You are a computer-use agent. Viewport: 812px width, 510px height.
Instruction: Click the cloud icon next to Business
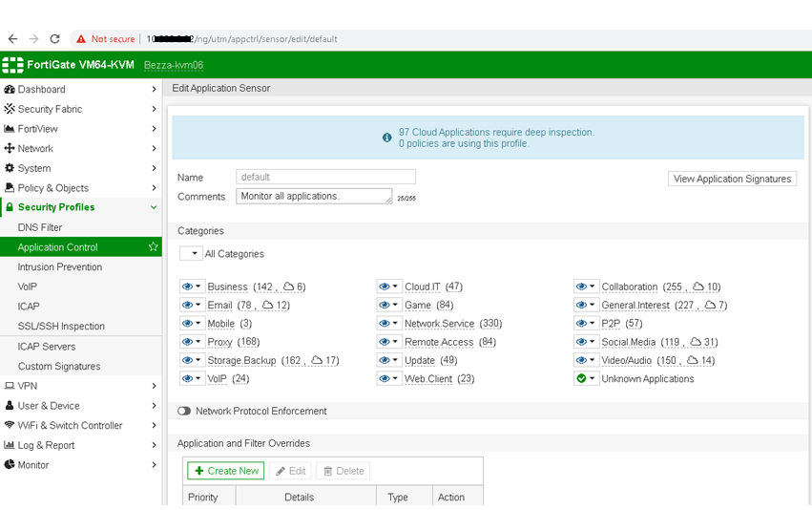(288, 287)
